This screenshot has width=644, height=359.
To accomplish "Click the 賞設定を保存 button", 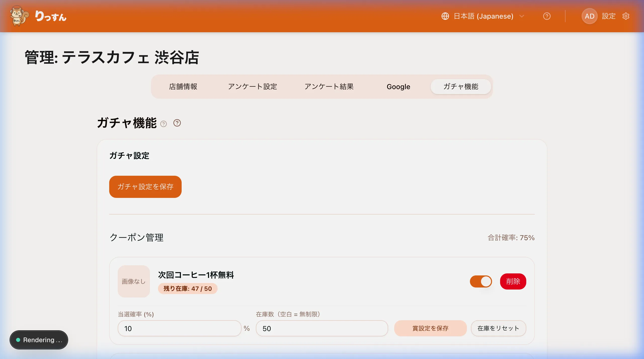I will pyautogui.click(x=430, y=328).
